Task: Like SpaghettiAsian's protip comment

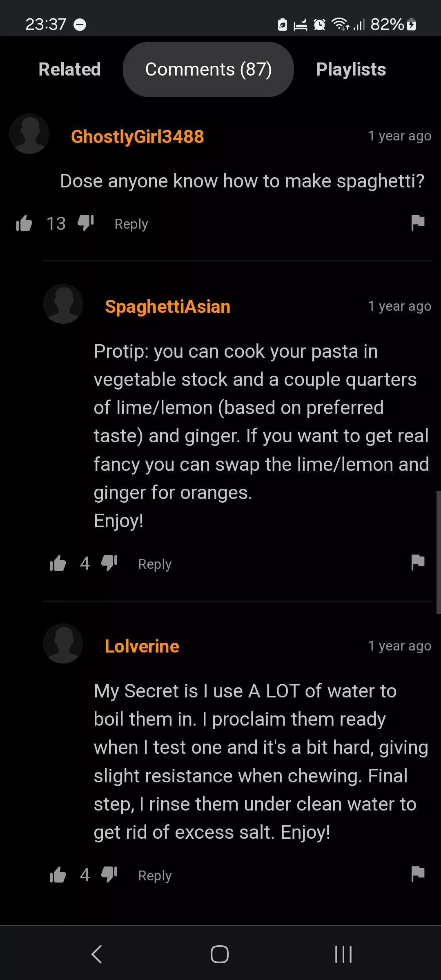Action: point(58,563)
